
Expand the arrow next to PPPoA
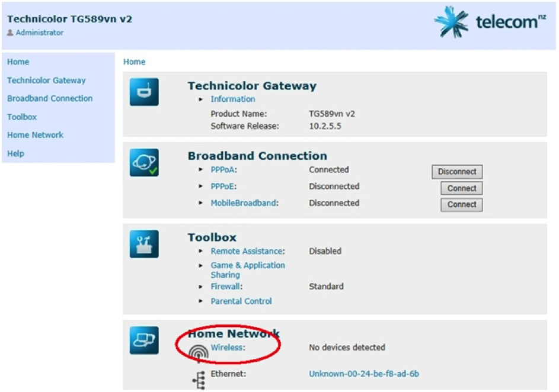202,170
